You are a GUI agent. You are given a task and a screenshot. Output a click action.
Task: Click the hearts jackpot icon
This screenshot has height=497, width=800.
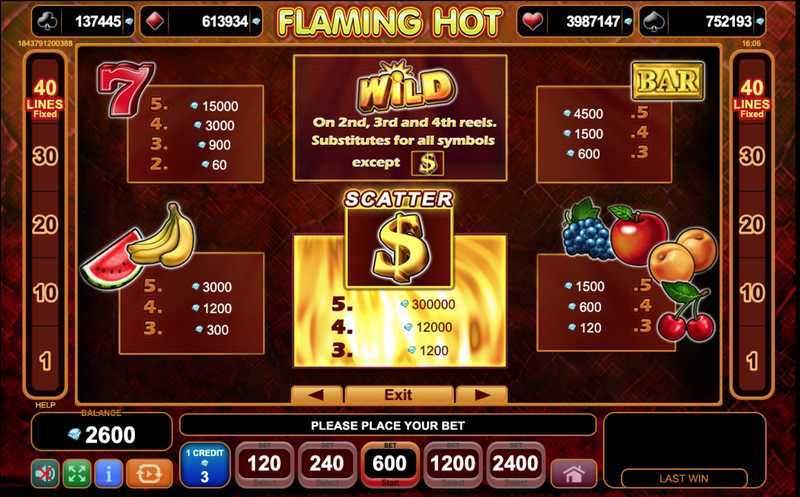click(x=533, y=21)
